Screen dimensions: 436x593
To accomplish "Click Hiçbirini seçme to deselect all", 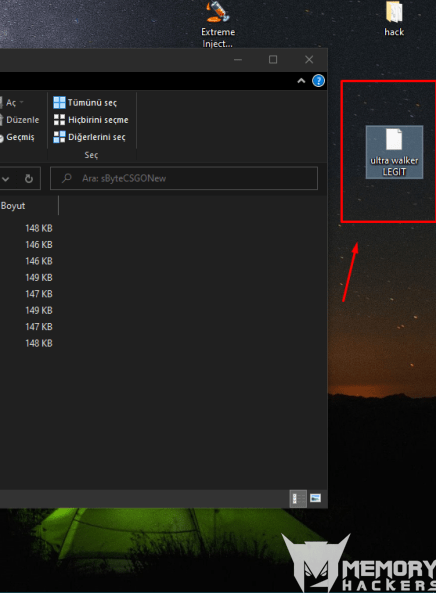I will tap(91, 120).
